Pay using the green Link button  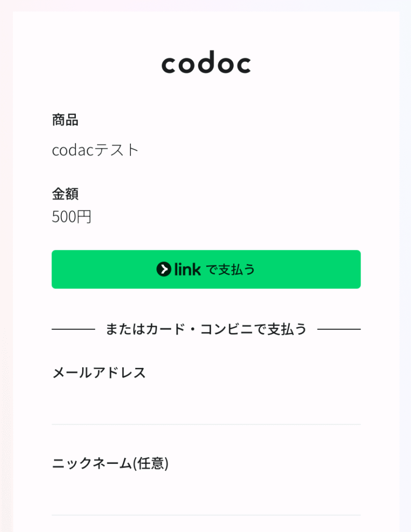[206, 270]
